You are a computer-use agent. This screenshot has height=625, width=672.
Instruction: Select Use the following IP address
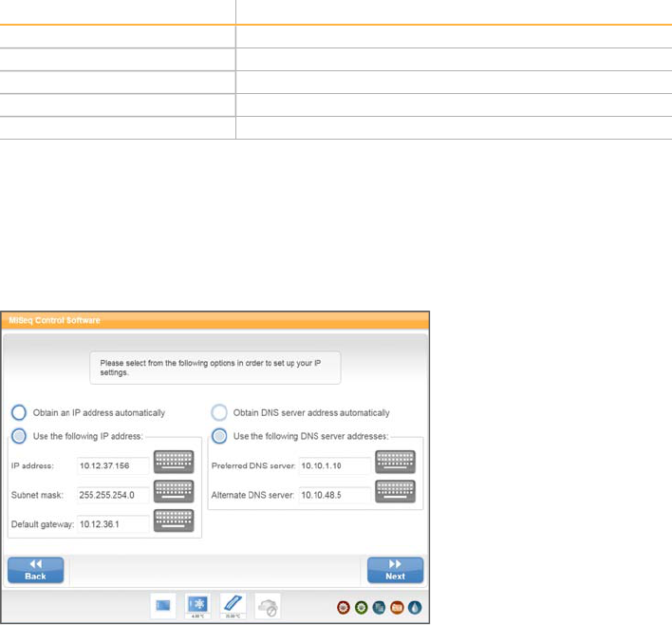tap(19, 436)
